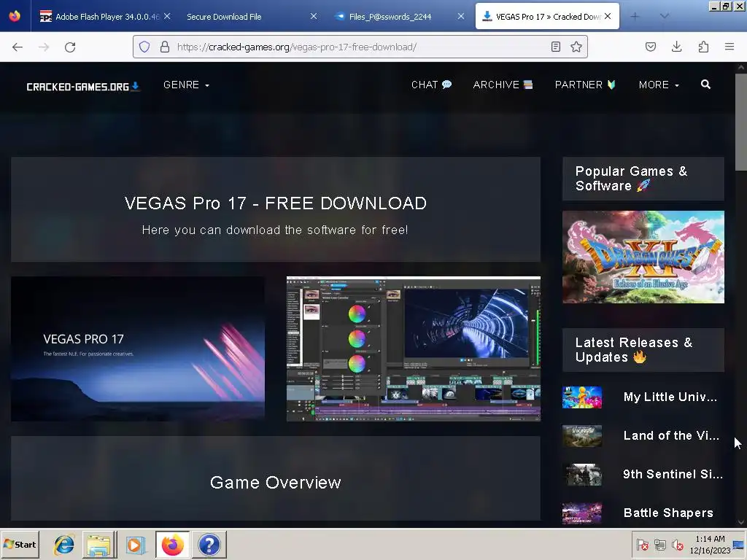Click My Little Universe thumbnail image
Image resolution: width=747 pixels, height=560 pixels.
click(581, 397)
